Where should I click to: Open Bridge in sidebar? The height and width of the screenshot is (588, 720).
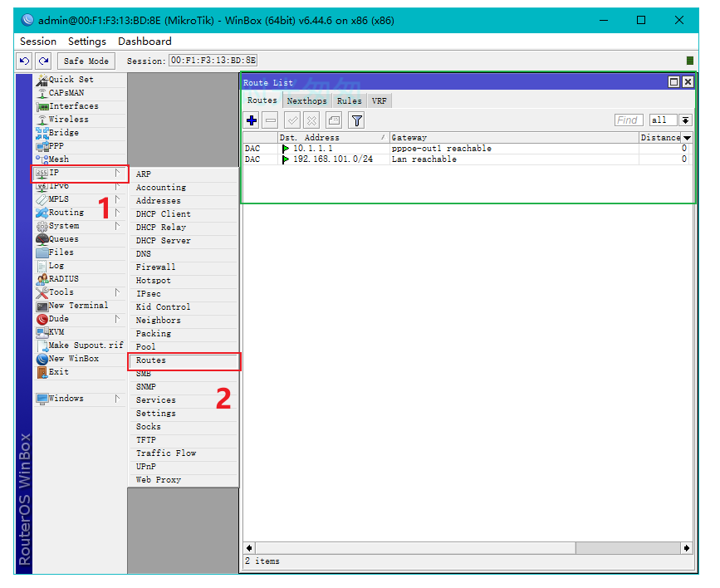click(81, 133)
